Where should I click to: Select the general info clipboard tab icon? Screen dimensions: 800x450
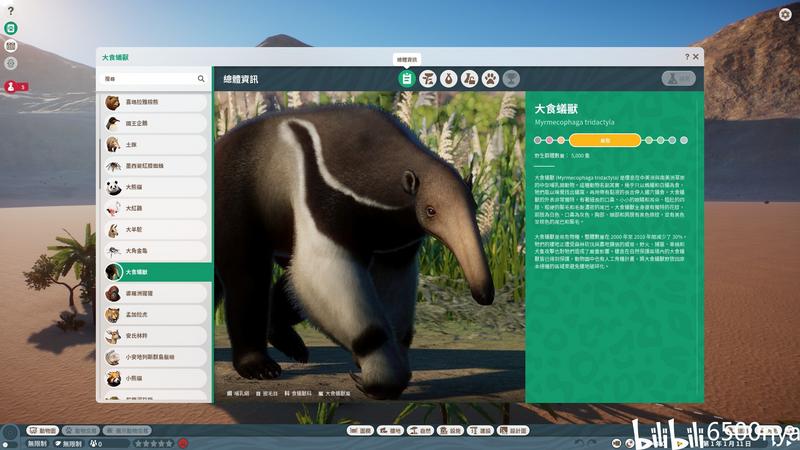[407, 79]
